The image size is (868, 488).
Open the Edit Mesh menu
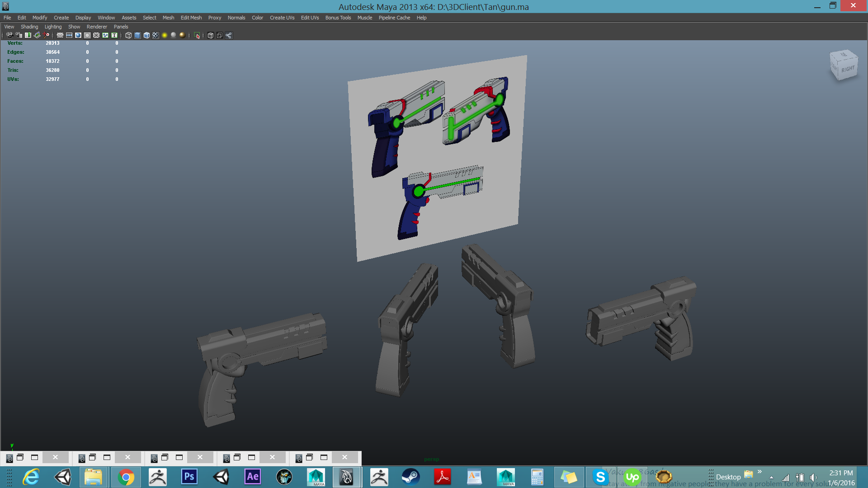pos(191,18)
